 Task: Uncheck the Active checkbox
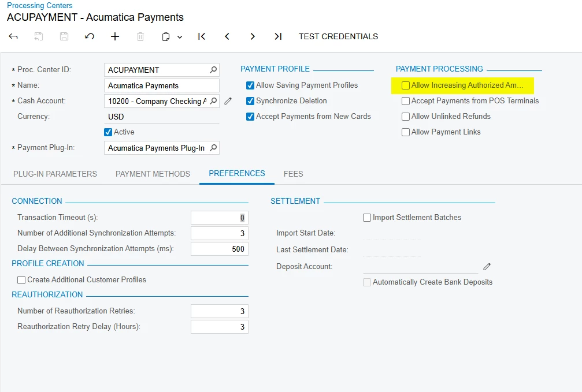pyautogui.click(x=108, y=132)
